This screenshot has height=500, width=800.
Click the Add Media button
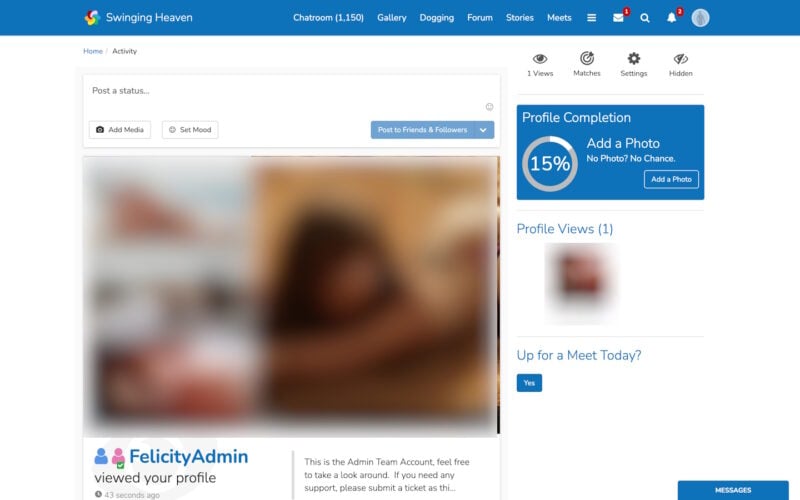point(120,130)
